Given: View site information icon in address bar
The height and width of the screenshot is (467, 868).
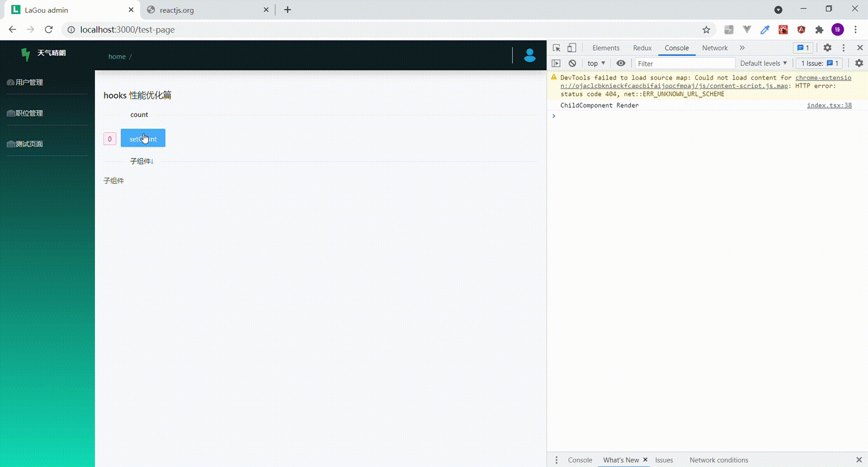Looking at the screenshot, I should point(71,30).
